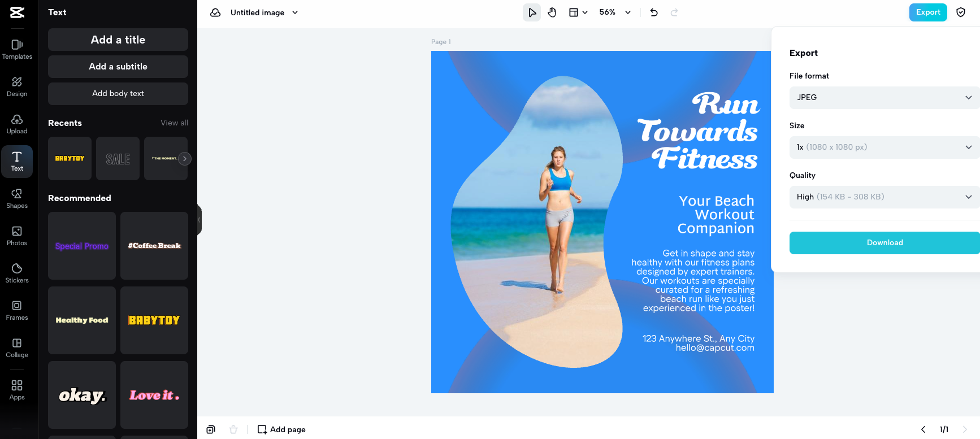The image size is (980, 439).
Task: Choose the recommended BABYTOY text preset
Action: [154, 320]
